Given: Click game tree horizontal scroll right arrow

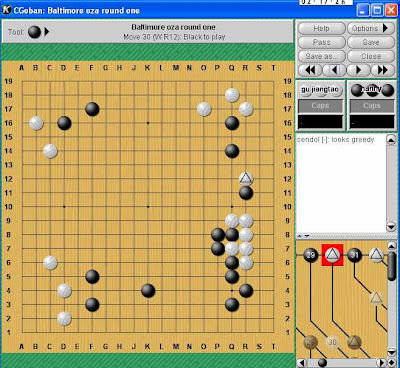Looking at the screenshot, I should 381,363.
